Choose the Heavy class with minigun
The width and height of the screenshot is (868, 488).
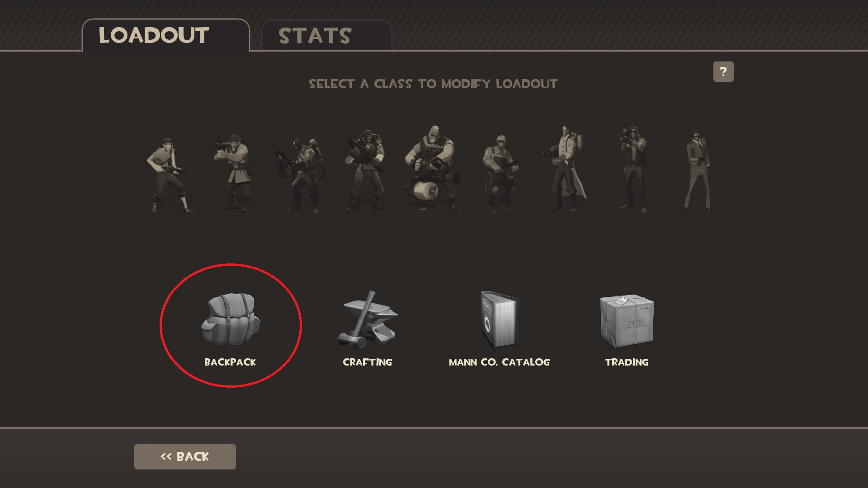click(432, 169)
